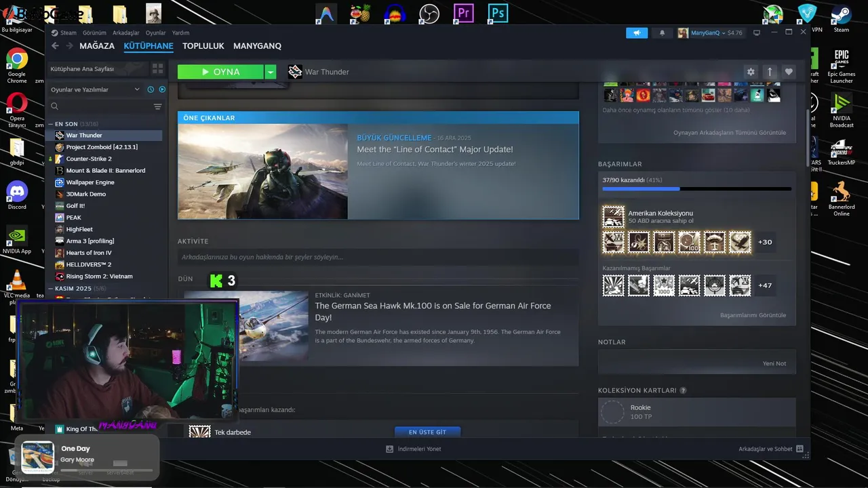Screen dimensions: 868x488
Task: Collapse the EN SON category
Action: [51, 124]
